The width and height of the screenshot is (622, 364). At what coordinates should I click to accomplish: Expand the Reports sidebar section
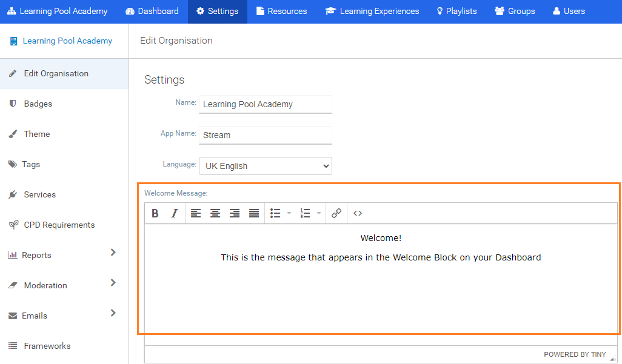tap(113, 253)
